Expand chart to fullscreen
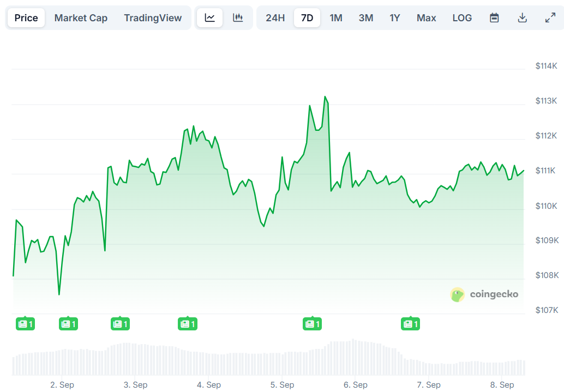The image size is (564, 392). click(x=550, y=17)
